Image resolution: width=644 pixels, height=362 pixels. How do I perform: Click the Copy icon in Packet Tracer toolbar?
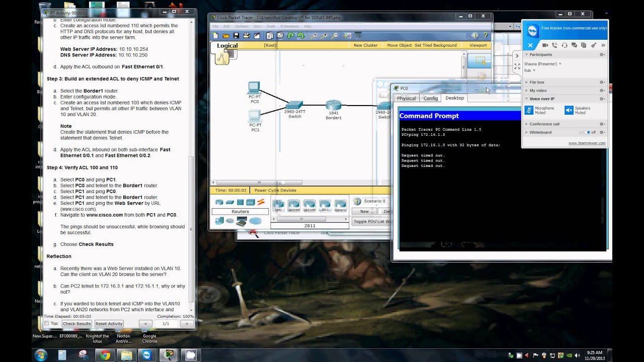[270, 36]
